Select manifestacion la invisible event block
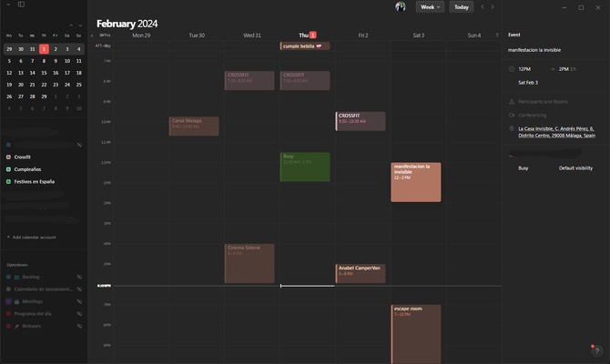Screen dimensions: 610x364 pyautogui.click(x=416, y=182)
